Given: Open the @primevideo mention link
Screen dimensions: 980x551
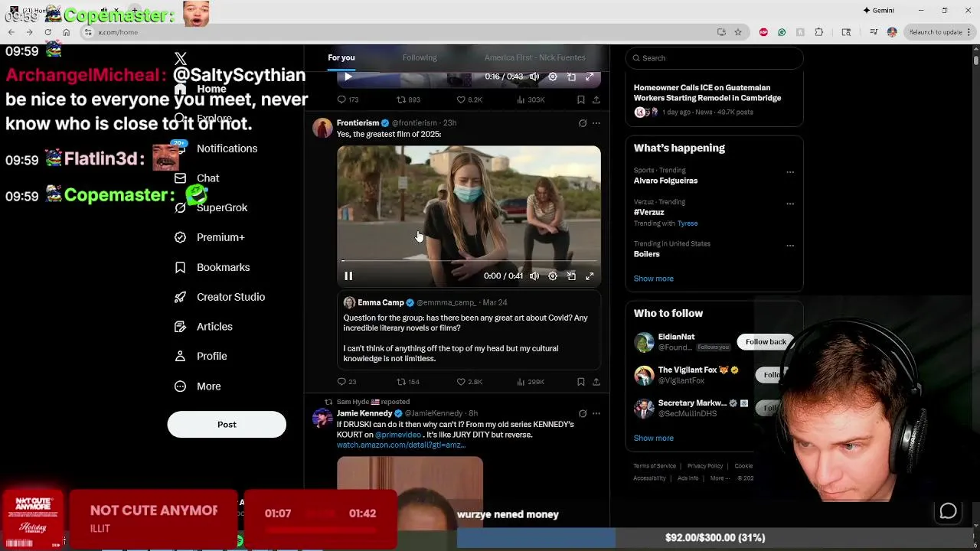Looking at the screenshot, I should pos(398,435).
